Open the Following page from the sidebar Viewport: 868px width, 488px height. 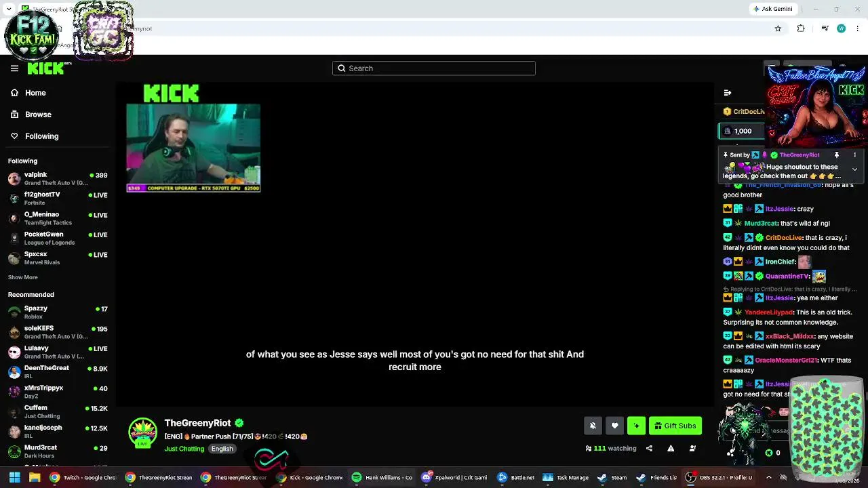click(x=41, y=136)
